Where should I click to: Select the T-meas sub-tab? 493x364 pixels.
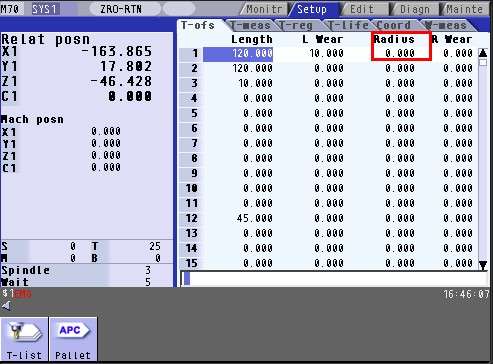pyautogui.click(x=250, y=26)
